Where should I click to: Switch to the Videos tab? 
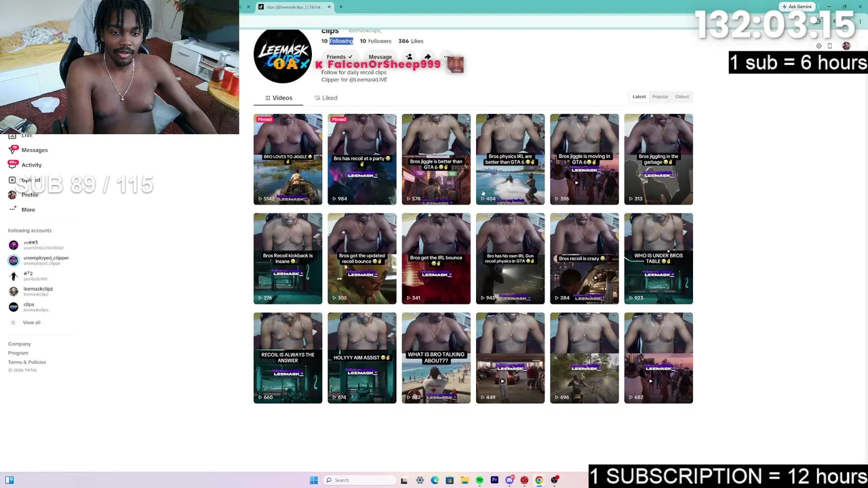click(x=279, y=98)
